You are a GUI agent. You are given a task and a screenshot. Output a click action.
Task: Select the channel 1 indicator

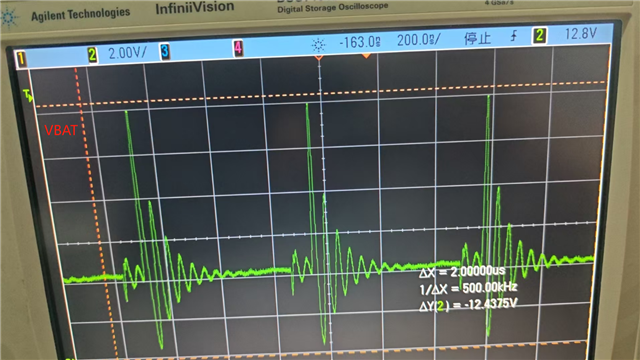click(21, 59)
